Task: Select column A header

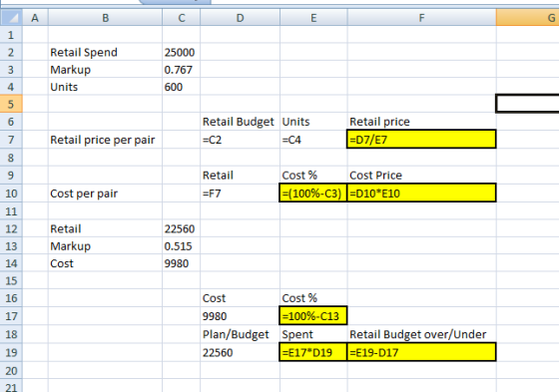Action: coord(35,18)
